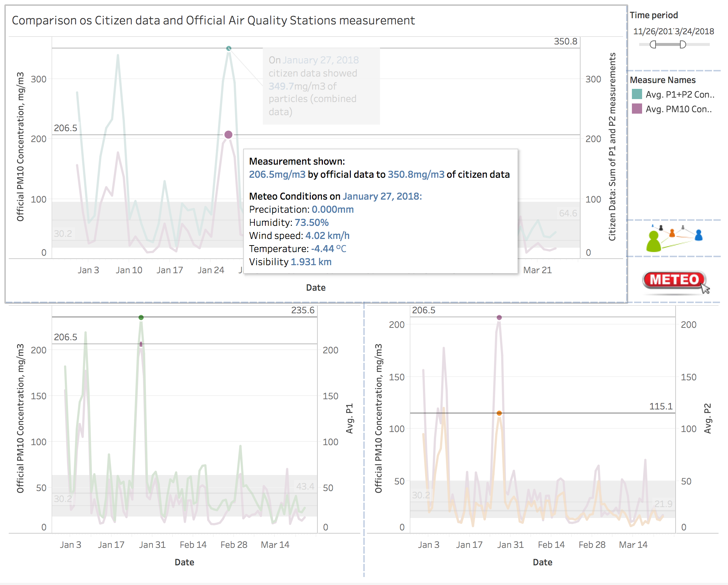Click the 21.9 band label in P2 chart
Screen dimensions: 728x585
pyautogui.click(x=663, y=504)
